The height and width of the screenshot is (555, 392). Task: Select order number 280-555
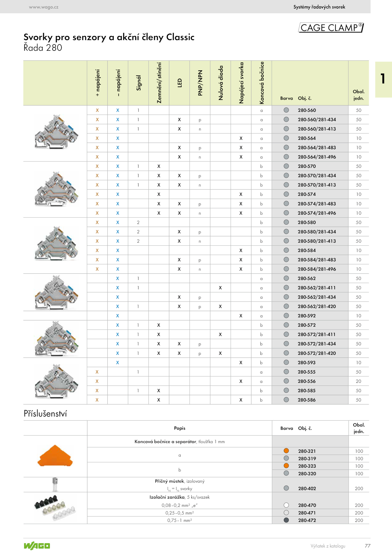point(307,372)
